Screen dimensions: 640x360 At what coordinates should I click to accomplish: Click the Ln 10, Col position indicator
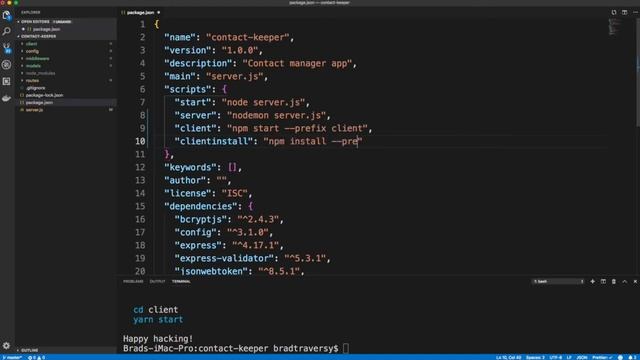coord(509,357)
